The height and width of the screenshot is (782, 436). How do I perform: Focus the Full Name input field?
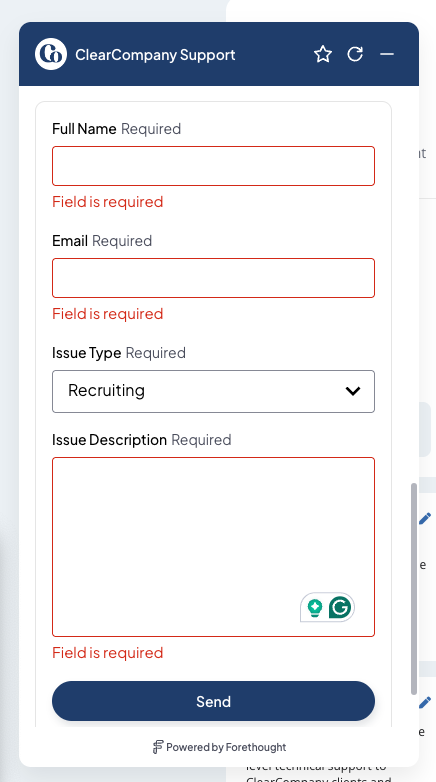214,166
